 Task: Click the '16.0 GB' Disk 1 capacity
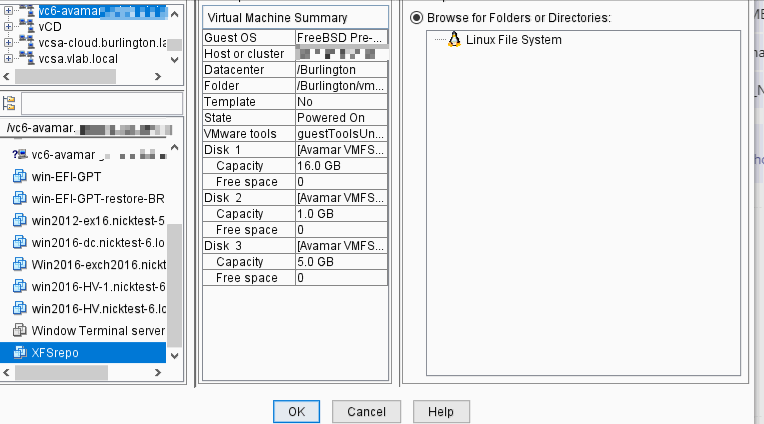[341, 166]
